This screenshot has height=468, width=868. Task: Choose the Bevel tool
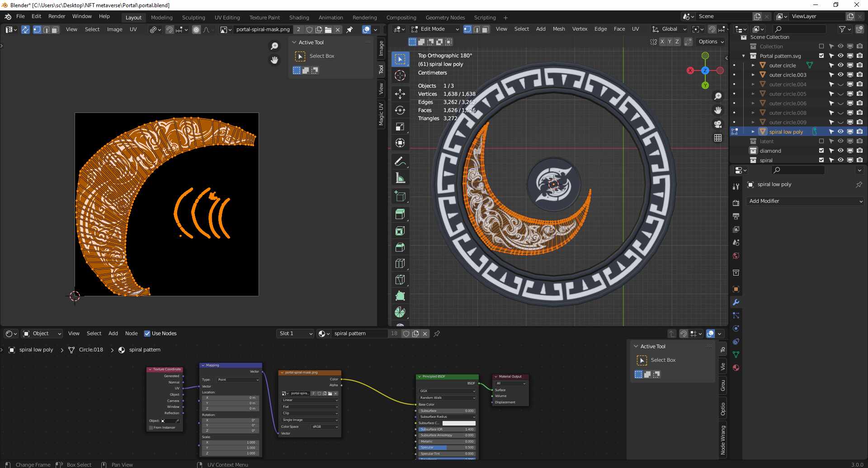point(400,247)
